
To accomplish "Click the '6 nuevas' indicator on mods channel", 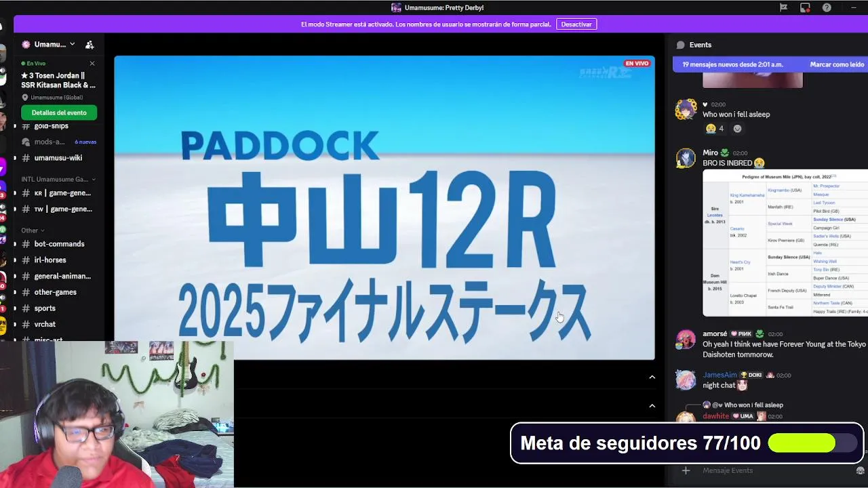I will click(x=85, y=142).
